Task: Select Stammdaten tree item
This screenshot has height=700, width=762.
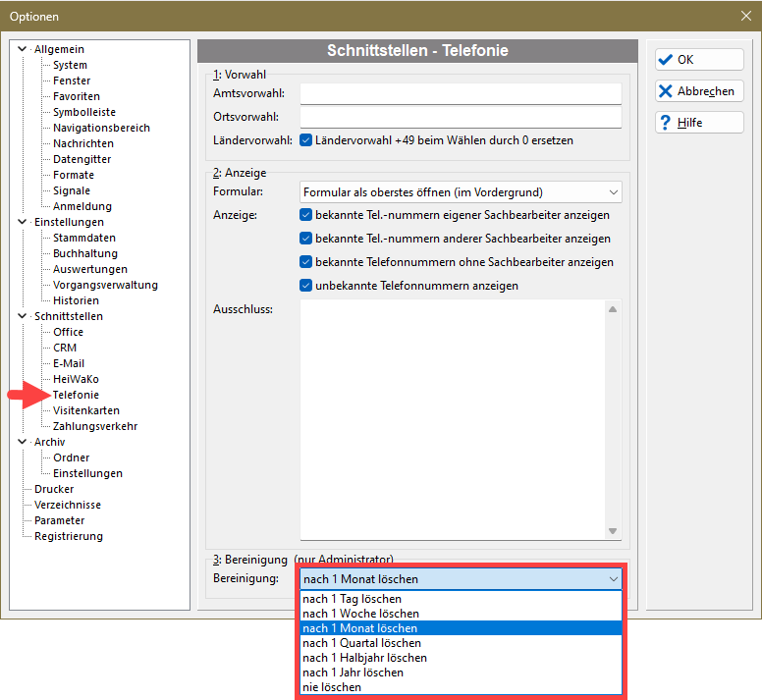Action: pos(84,238)
